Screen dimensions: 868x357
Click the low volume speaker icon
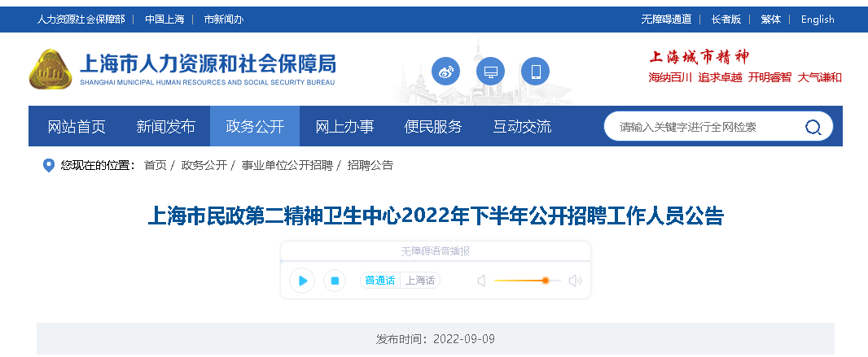(481, 281)
